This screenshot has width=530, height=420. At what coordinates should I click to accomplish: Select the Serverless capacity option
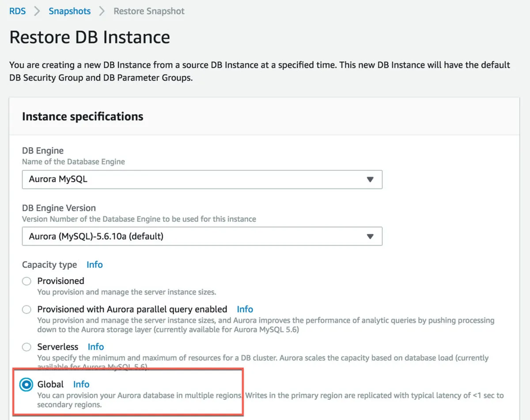[x=27, y=347]
